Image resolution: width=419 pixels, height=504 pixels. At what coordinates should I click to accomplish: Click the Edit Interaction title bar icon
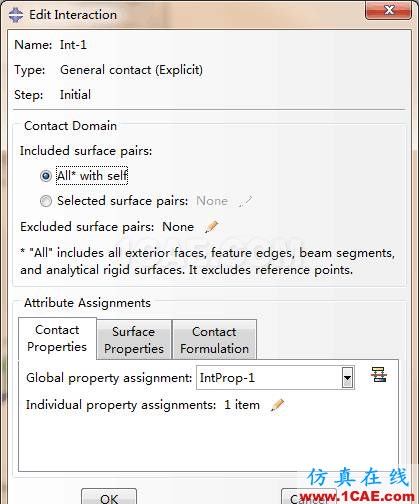(x=16, y=15)
